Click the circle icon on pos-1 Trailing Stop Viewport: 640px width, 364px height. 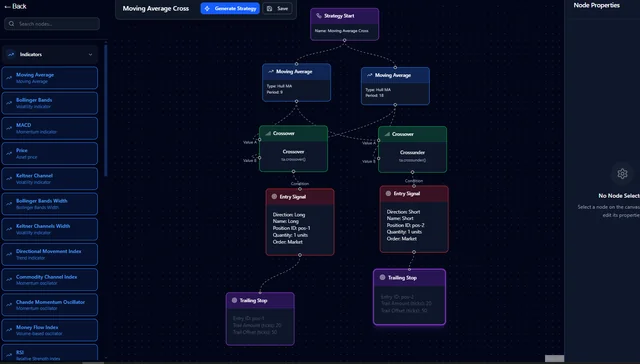click(x=234, y=300)
